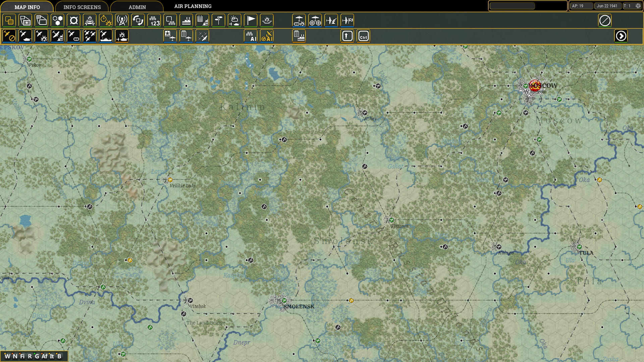Toggle the B nation filter

pos(59,356)
